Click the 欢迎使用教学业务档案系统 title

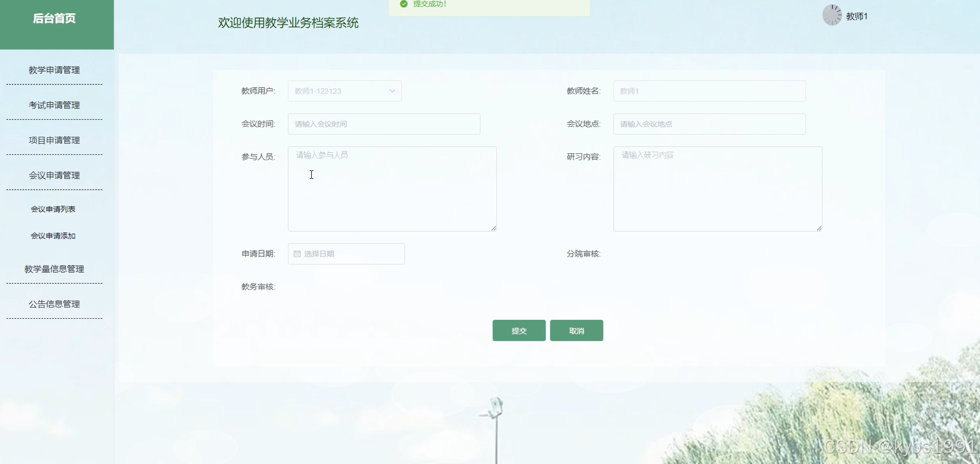[288, 23]
